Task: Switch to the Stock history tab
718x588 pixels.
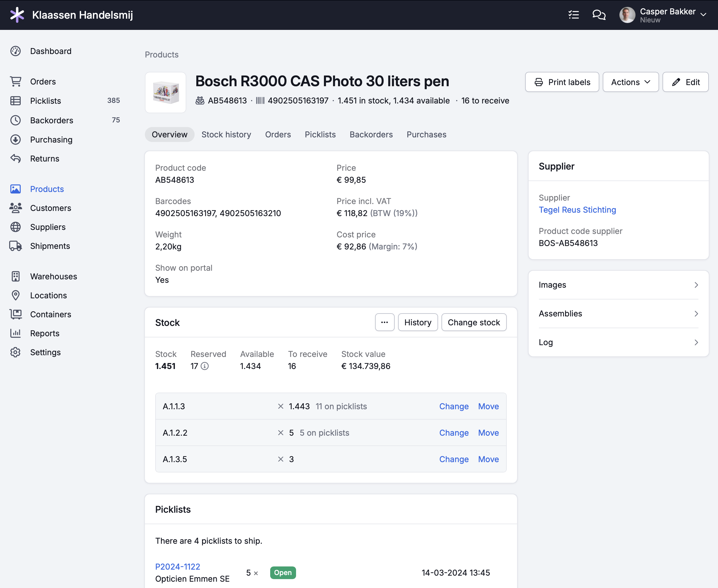Action: (x=226, y=134)
